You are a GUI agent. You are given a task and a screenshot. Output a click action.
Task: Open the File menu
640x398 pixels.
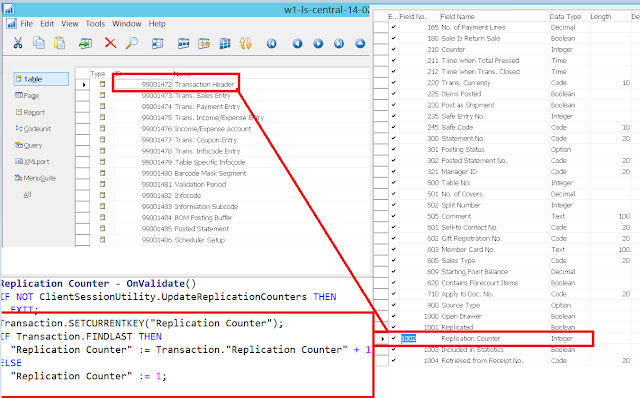[x=27, y=24]
